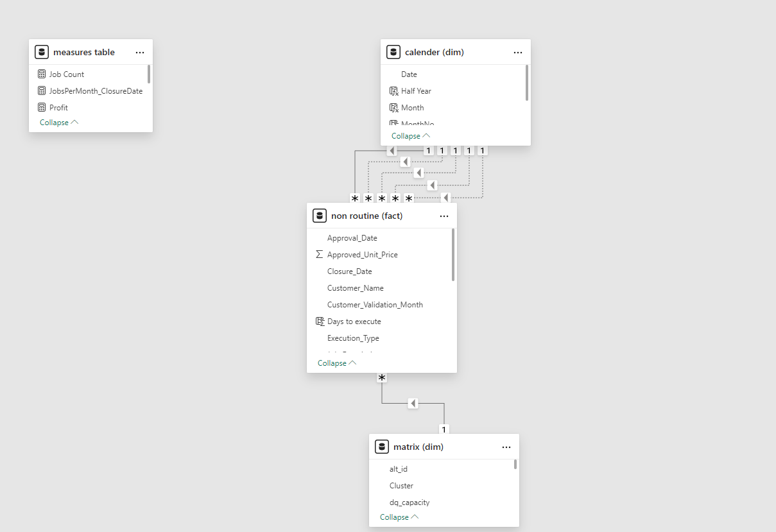The height and width of the screenshot is (532, 776).
Task: Collapse the measures table card
Action: point(59,123)
